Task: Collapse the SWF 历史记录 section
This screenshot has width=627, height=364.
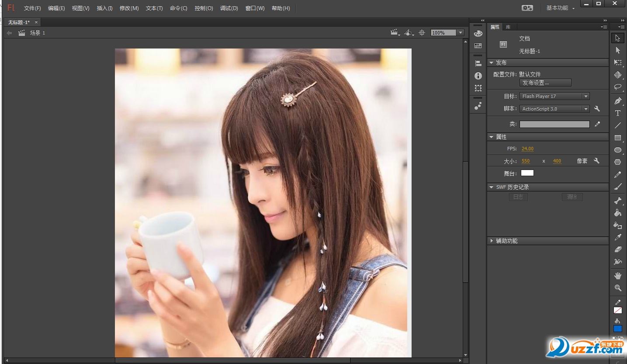Action: tap(492, 187)
